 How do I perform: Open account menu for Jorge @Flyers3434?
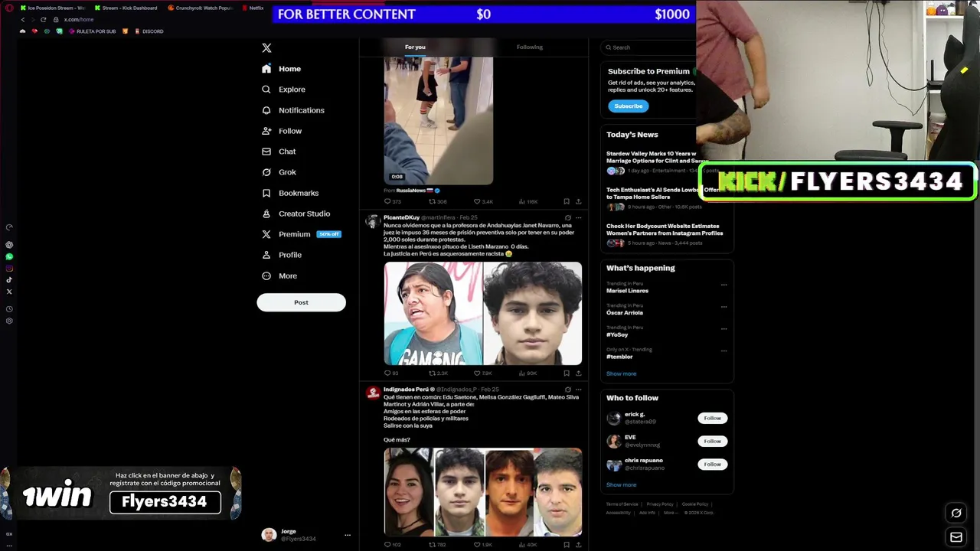coord(305,535)
